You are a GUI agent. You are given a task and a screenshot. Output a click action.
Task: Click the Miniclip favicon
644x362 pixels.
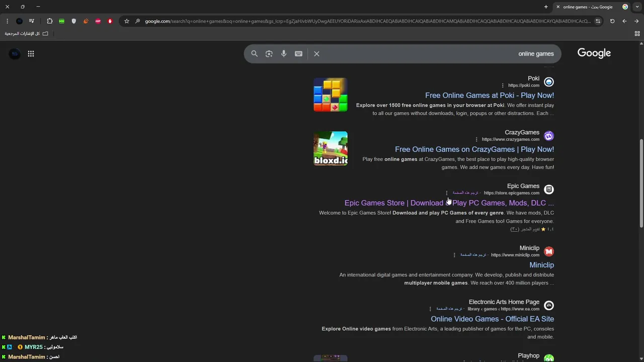pyautogui.click(x=549, y=251)
